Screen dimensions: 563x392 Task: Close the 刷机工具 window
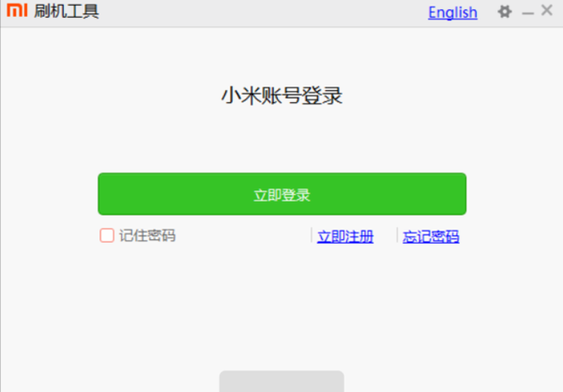click(x=547, y=10)
